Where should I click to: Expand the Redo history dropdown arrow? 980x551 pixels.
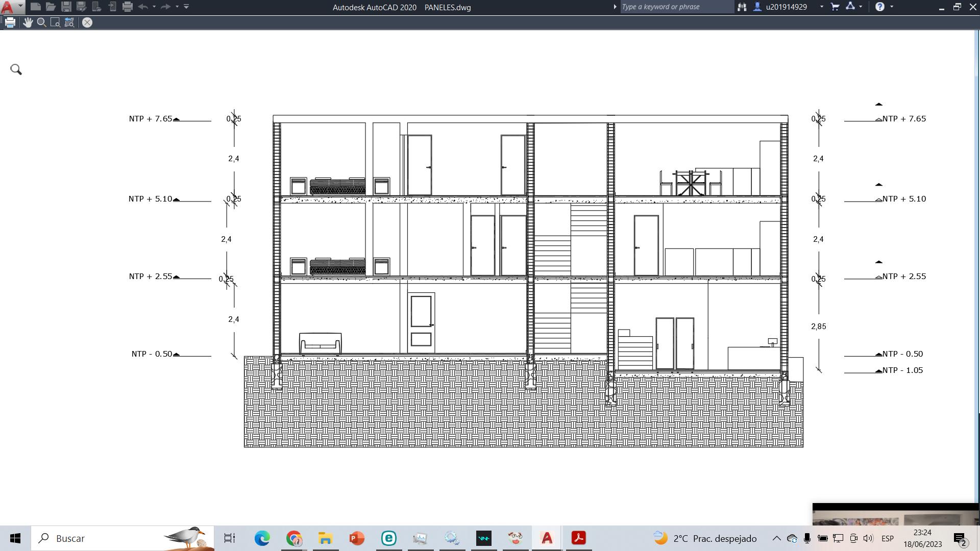pos(177,7)
